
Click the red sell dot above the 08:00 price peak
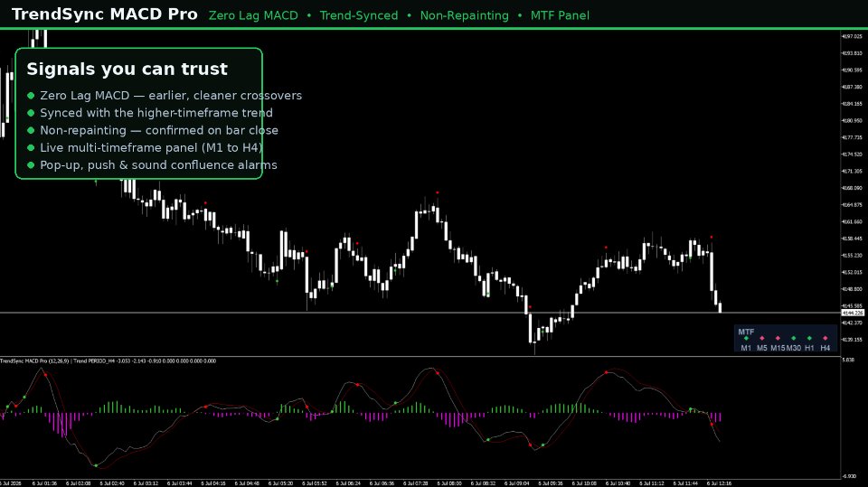(x=438, y=192)
